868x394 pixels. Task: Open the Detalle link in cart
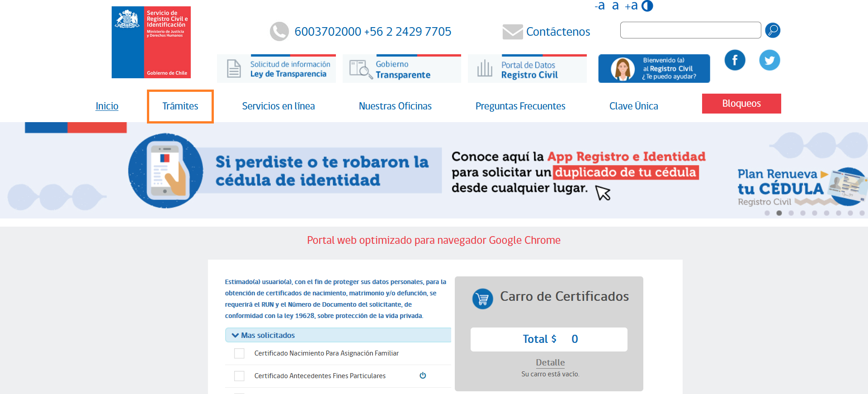click(x=550, y=362)
